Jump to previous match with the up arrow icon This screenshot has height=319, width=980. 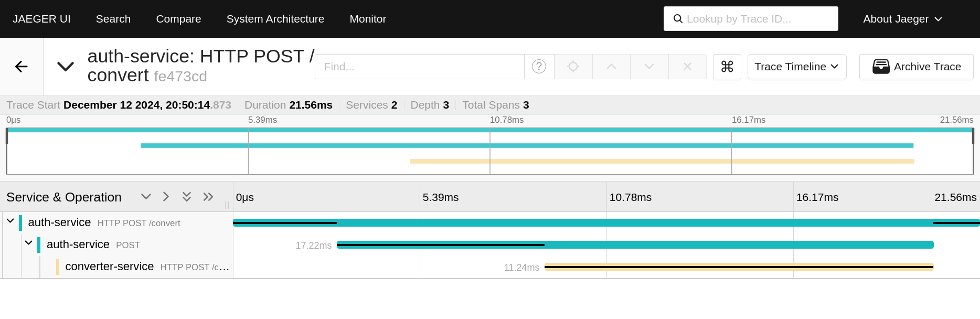tap(611, 66)
